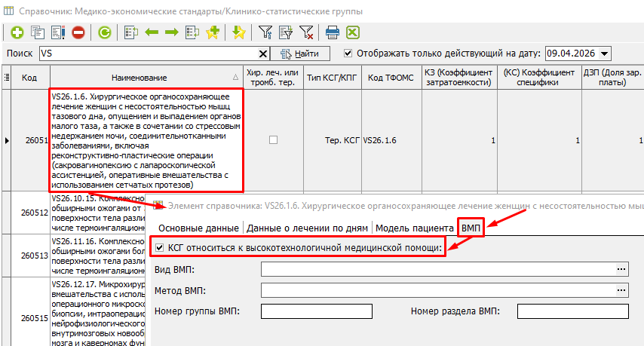Tick the Хир. леч. checkbox in row 26051
The height and width of the screenshot is (346, 644).
273,140
